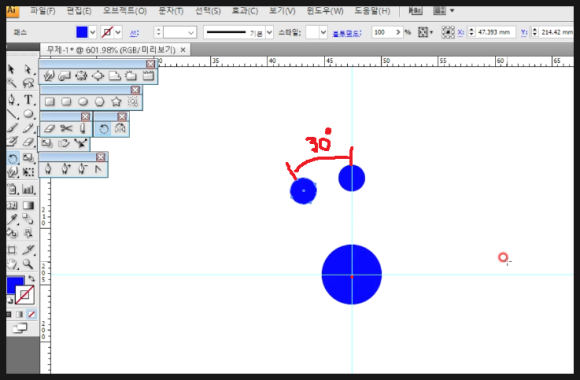This screenshot has width=580, height=380.
Task: Select the Blob Brush tool
Action: coord(11,142)
